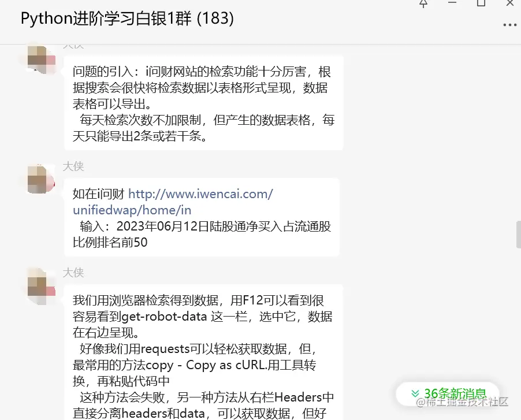Image resolution: width=521 pixels, height=420 pixels.
Task: Click the green double-chevron new-message arrow
Action: (415, 393)
